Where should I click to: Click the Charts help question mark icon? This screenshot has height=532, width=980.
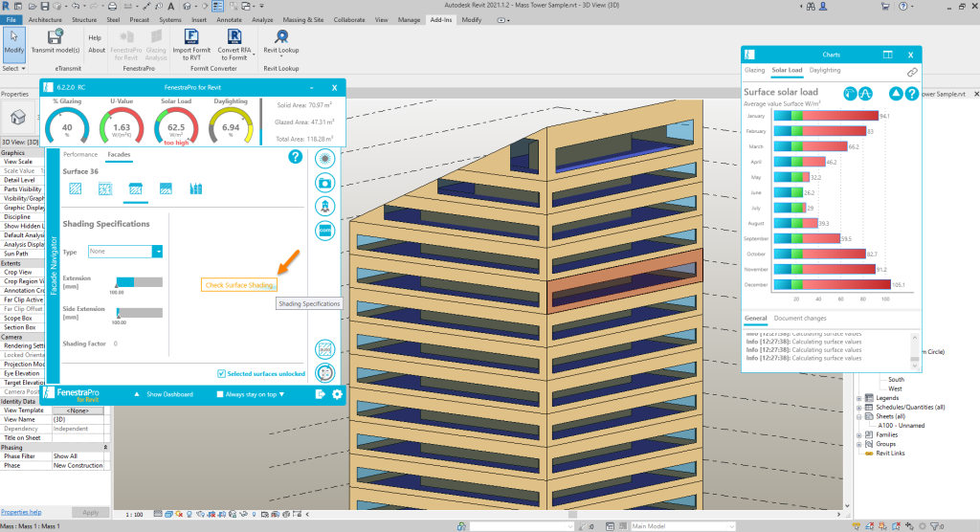(x=912, y=94)
